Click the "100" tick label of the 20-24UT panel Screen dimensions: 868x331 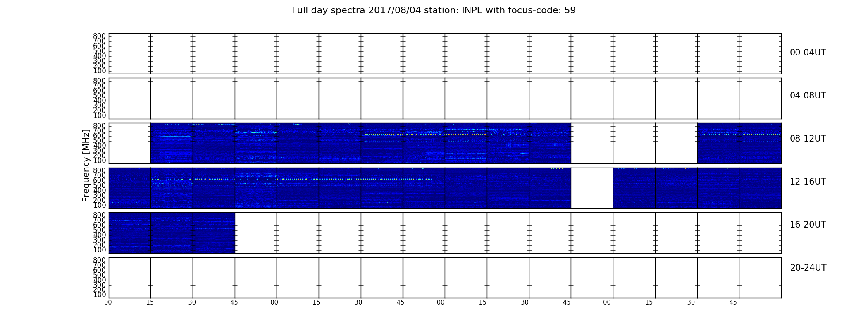(x=100, y=295)
